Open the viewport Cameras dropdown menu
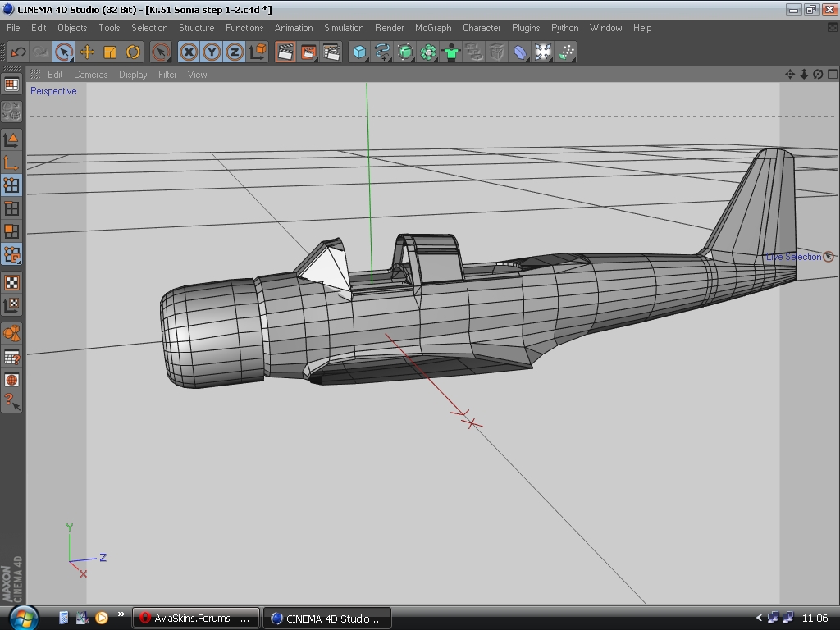This screenshot has width=840, height=630. 90,75
